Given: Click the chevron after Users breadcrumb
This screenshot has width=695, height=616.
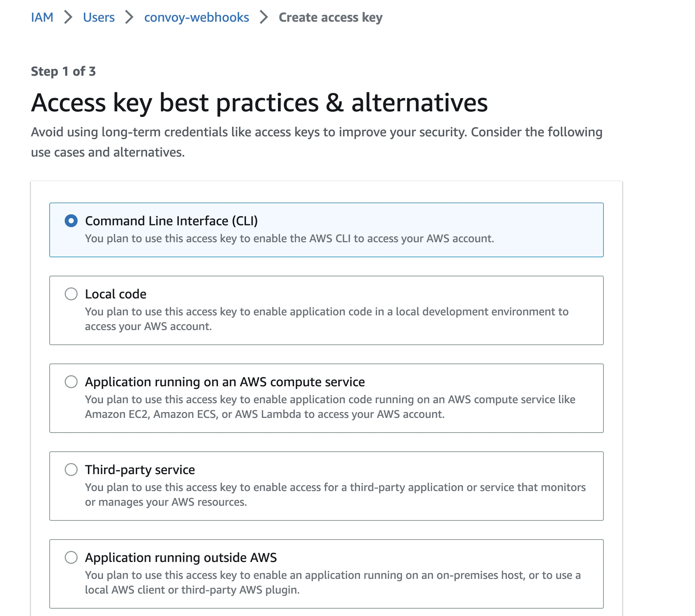Looking at the screenshot, I should tap(129, 17).
